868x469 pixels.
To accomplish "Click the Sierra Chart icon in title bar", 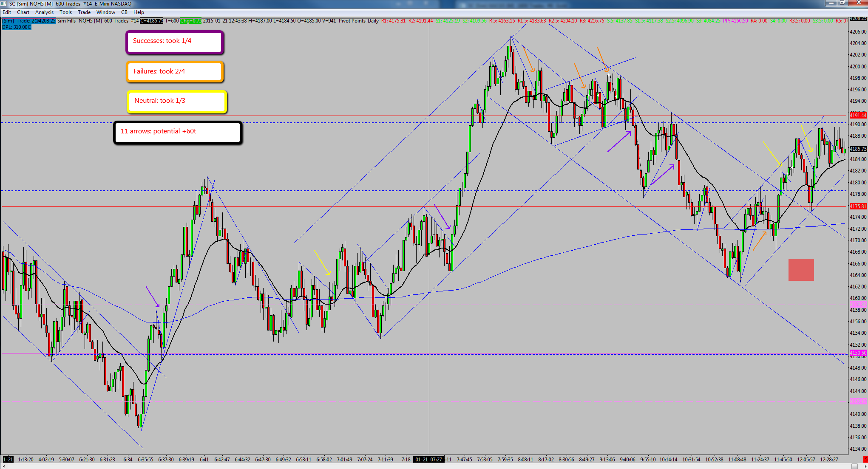I will (x=4, y=4).
